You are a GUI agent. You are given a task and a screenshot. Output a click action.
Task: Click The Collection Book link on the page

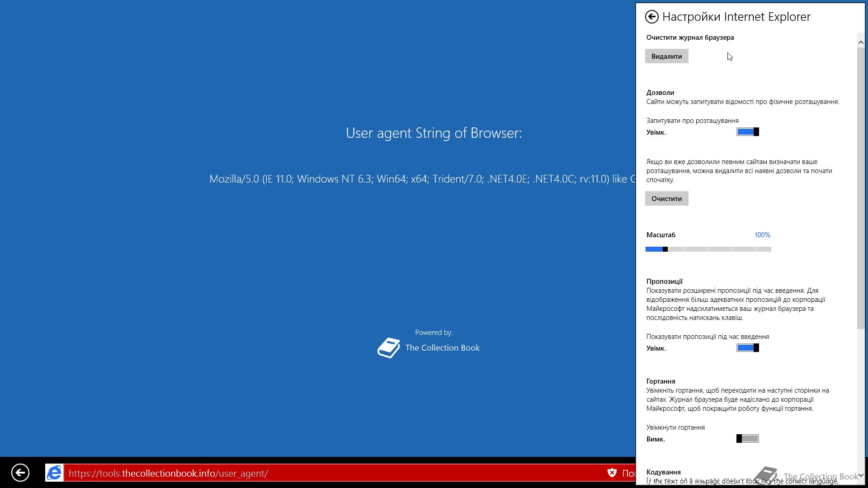tap(443, 348)
